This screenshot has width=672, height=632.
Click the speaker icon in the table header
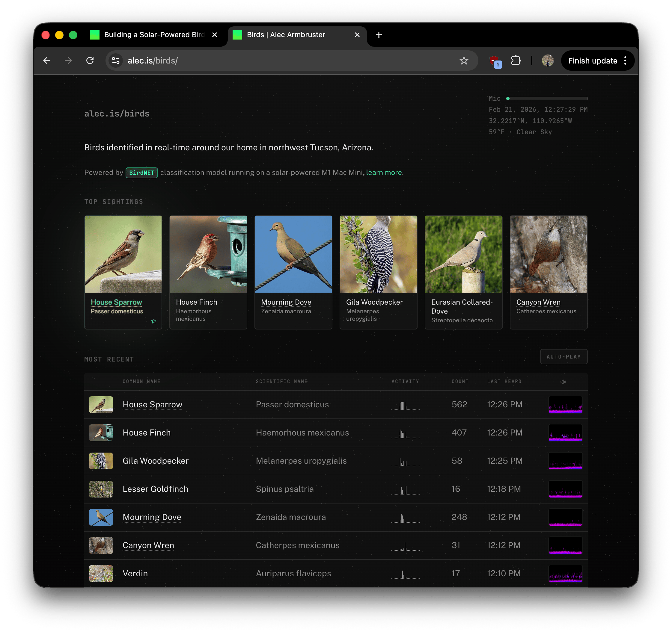(563, 382)
